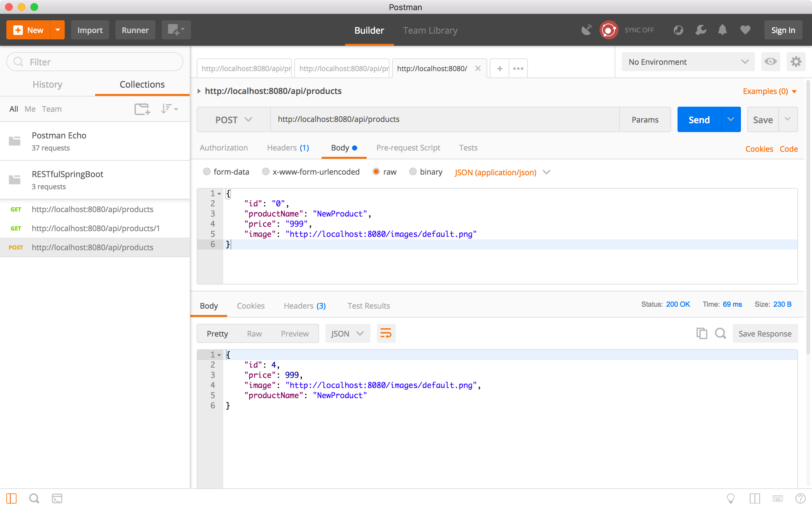
Task: Open the Save button dropdown arrow
Action: click(788, 120)
